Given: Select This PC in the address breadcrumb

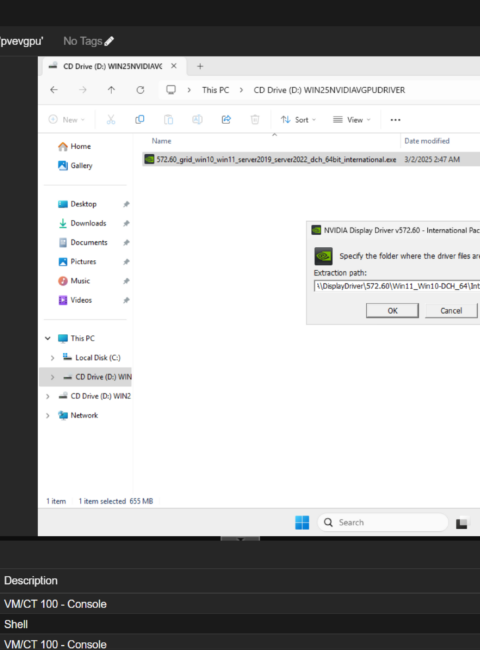Looking at the screenshot, I should point(215,90).
